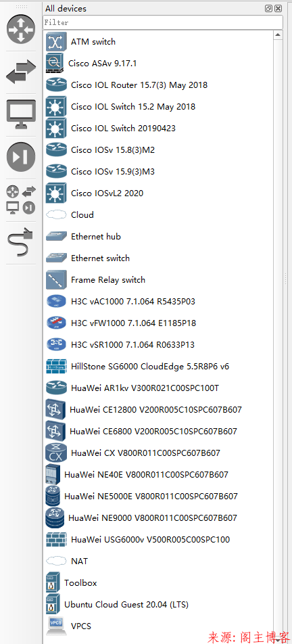Select 'HuaWei NE40E V800R011C00SPC607B607' label
The width and height of the screenshot is (292, 644).
click(146, 475)
